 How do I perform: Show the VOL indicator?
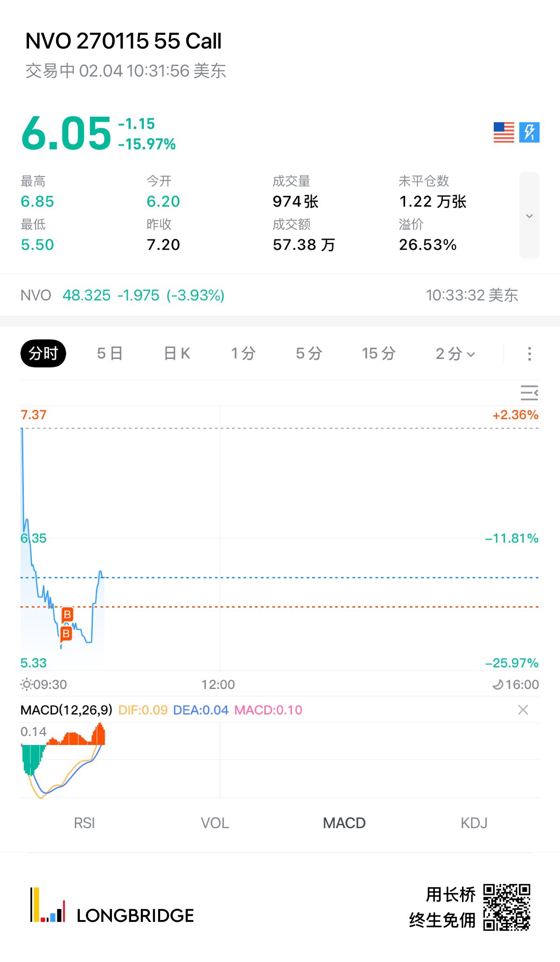click(x=215, y=823)
